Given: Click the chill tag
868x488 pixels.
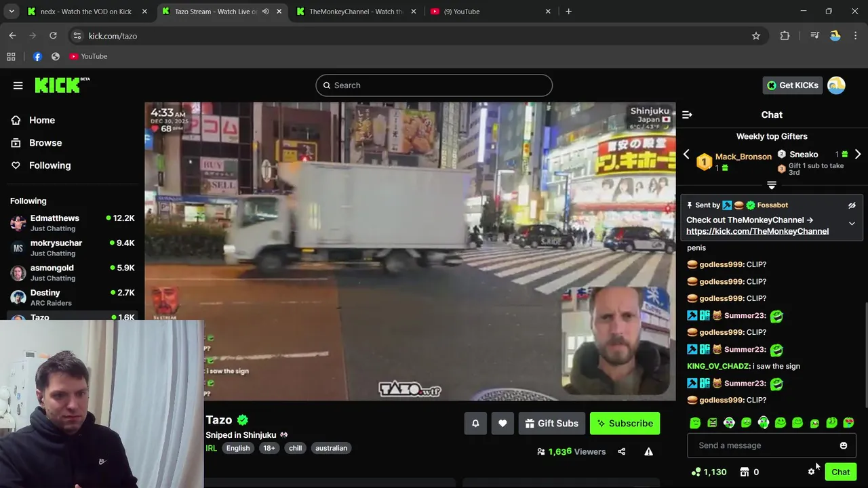Looking at the screenshot, I should [295, 448].
